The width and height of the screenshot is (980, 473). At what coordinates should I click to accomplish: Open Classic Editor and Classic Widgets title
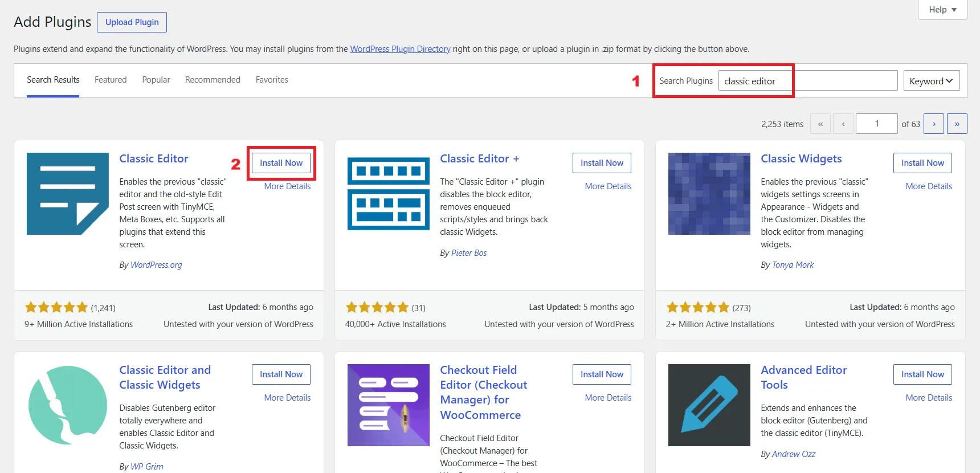pos(165,377)
